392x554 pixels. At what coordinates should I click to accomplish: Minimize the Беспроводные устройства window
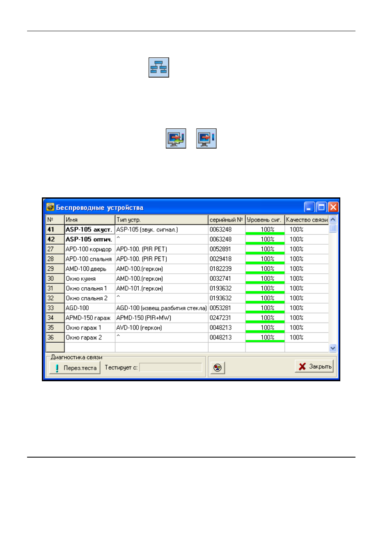click(x=309, y=207)
